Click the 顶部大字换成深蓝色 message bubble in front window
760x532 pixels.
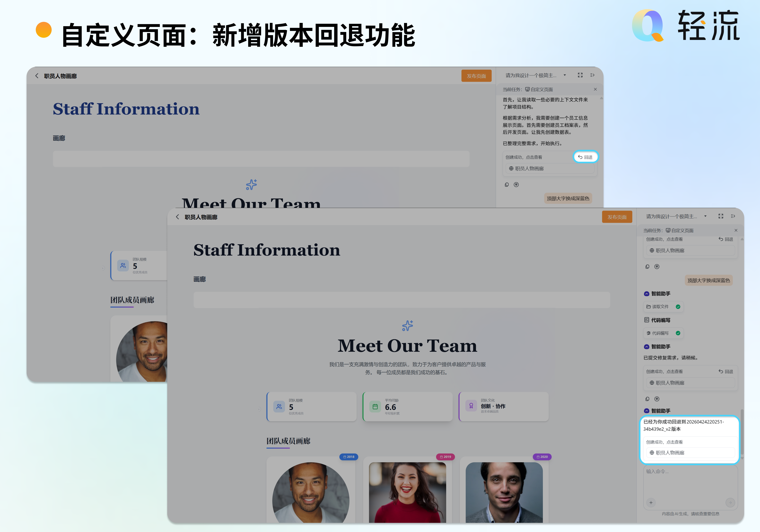709,280
